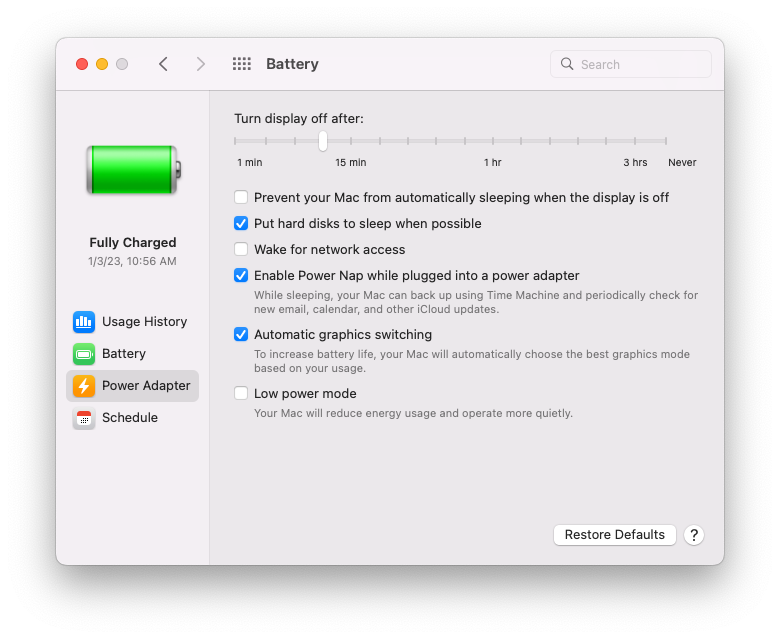Image resolution: width=780 pixels, height=639 pixels.
Task: Show all preferences grid icon
Action: pos(242,64)
